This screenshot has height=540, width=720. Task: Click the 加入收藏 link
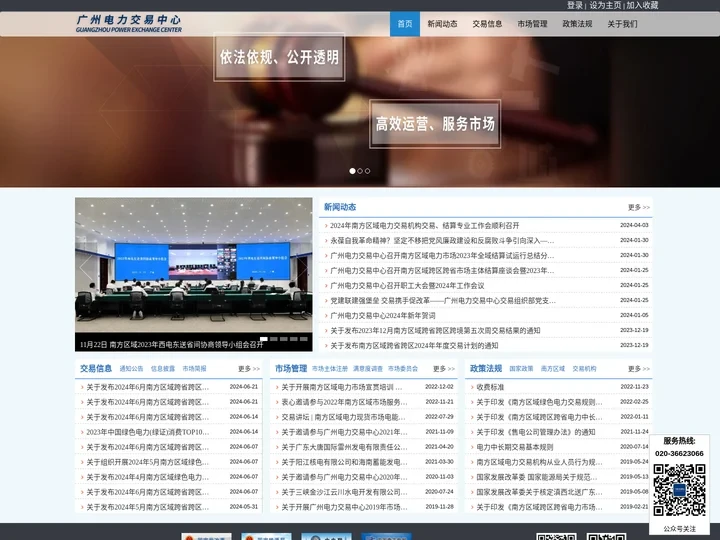642,5
